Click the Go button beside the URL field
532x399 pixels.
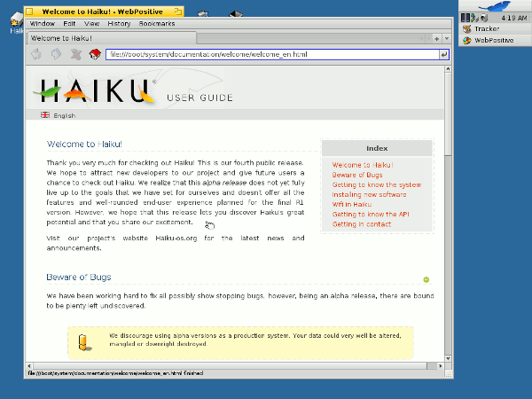point(443,54)
